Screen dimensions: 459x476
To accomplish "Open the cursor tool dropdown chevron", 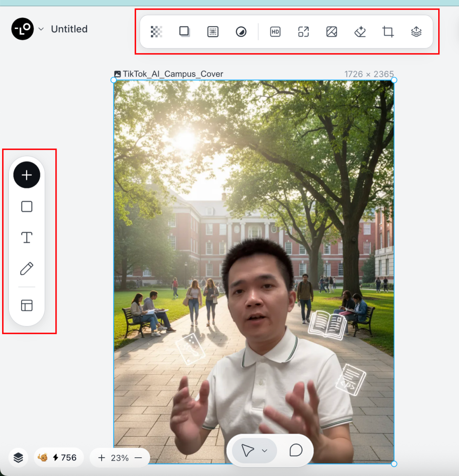I will coord(264,451).
